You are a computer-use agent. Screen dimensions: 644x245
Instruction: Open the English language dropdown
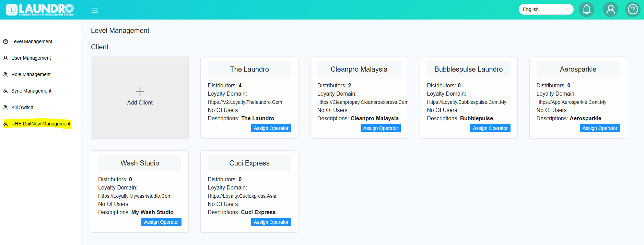[x=546, y=9]
